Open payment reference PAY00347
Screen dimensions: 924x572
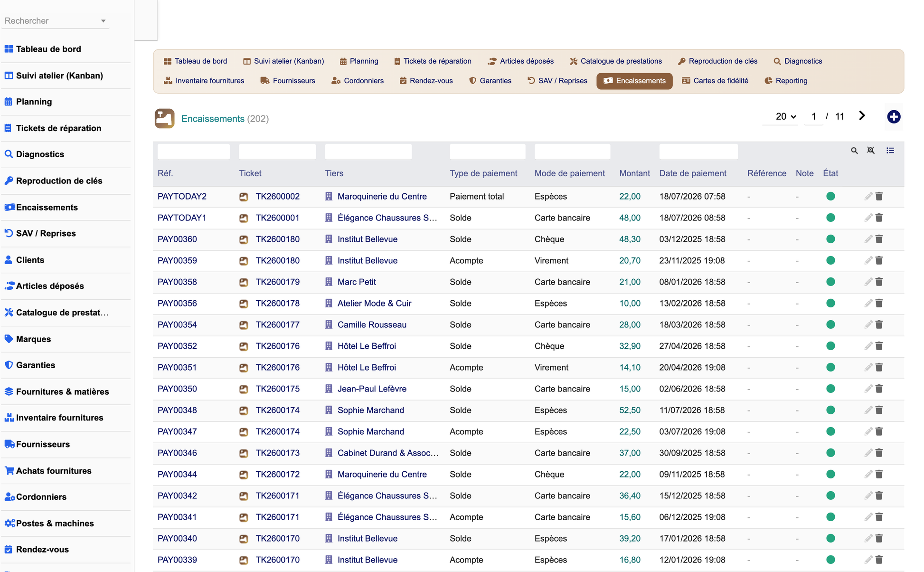point(177,431)
